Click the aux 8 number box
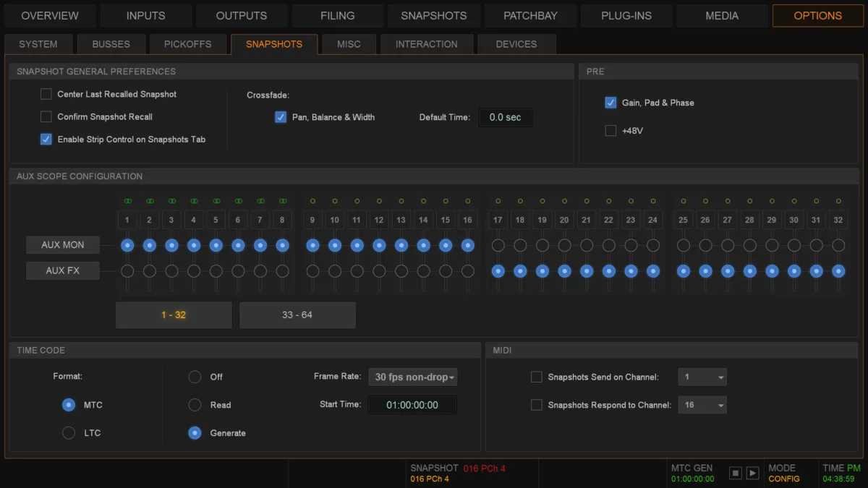The image size is (868, 488). click(x=283, y=220)
